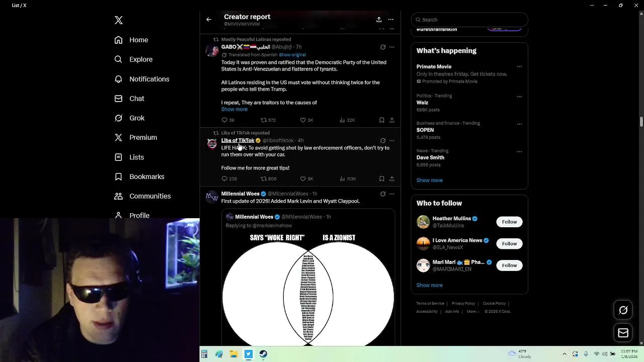
Task: Click the taskbar weather widget
Action: pos(520,354)
